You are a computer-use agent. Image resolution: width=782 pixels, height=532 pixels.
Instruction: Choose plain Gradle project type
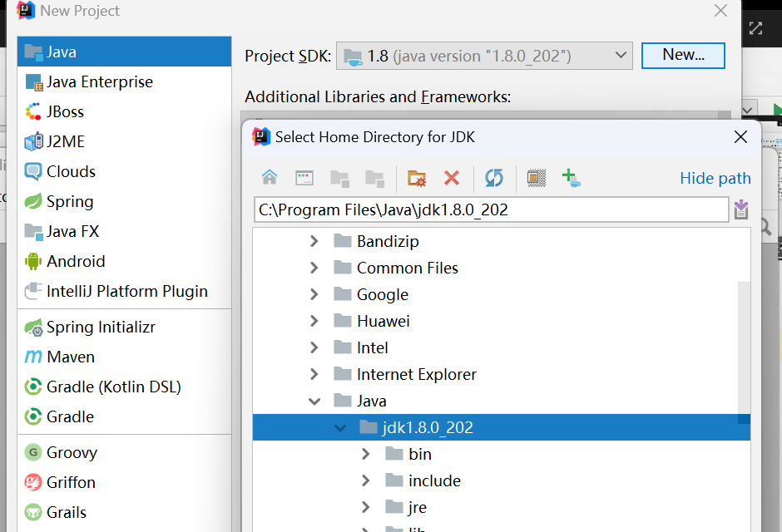[x=124, y=416]
